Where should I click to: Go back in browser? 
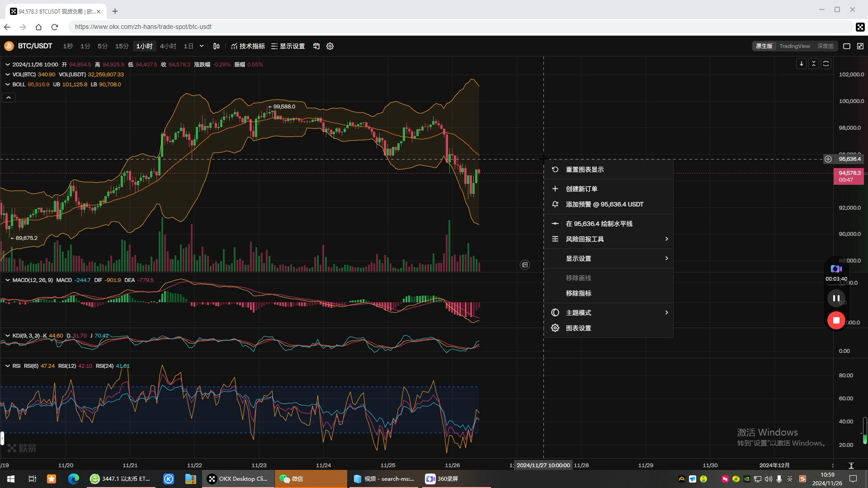pyautogui.click(x=7, y=27)
